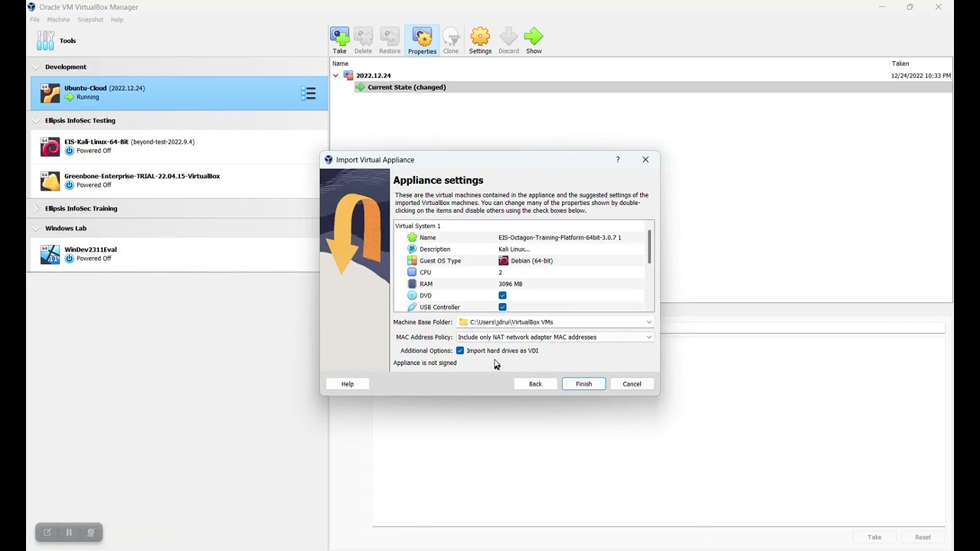The width and height of the screenshot is (980, 551).
Task: Select the Kali Linux... description value
Action: 514,249
